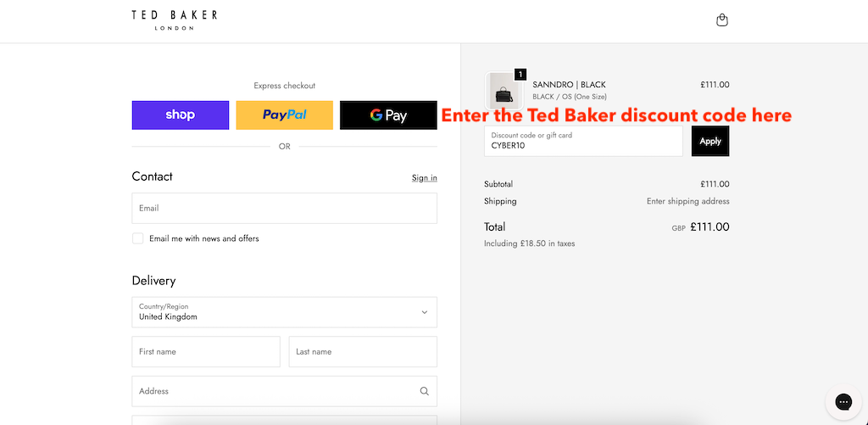Click the Enter shipping address text
868x425 pixels.
(688, 201)
